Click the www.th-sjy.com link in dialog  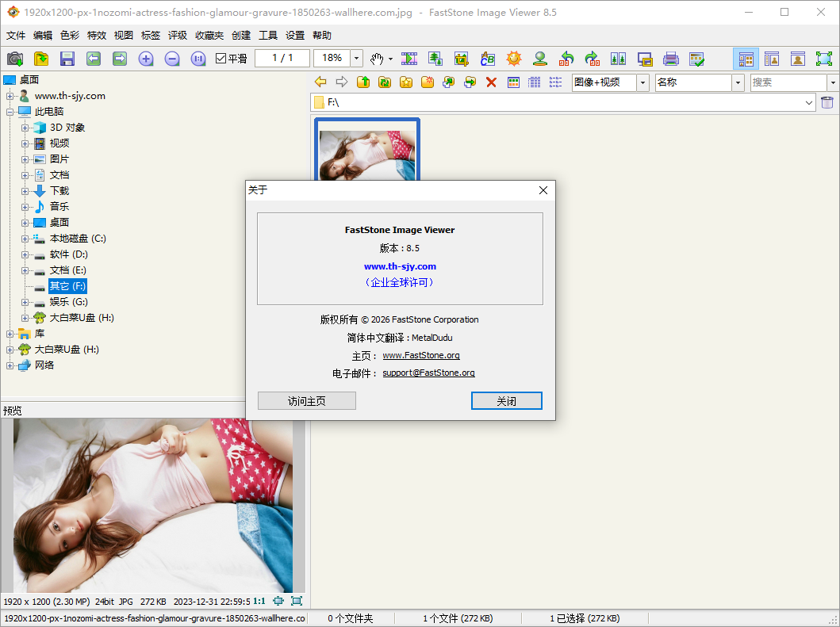401,266
